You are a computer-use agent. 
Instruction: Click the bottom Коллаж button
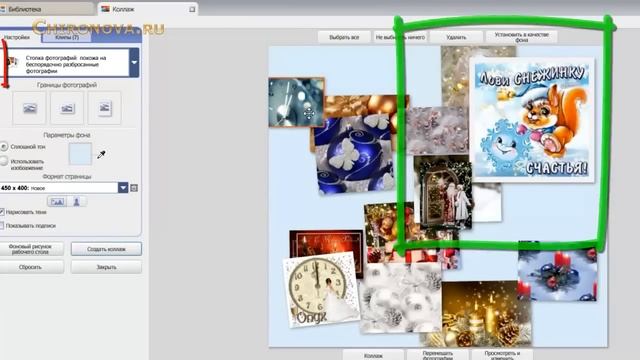[373, 355]
